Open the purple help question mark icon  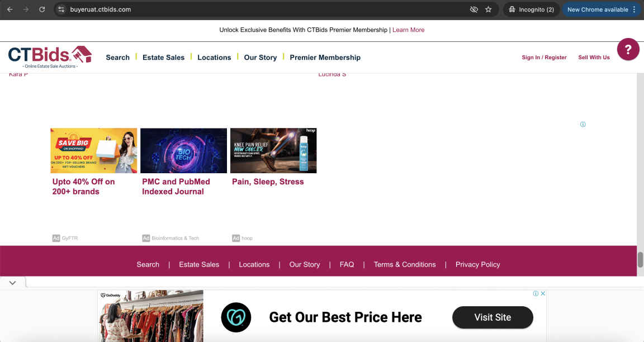point(628,49)
